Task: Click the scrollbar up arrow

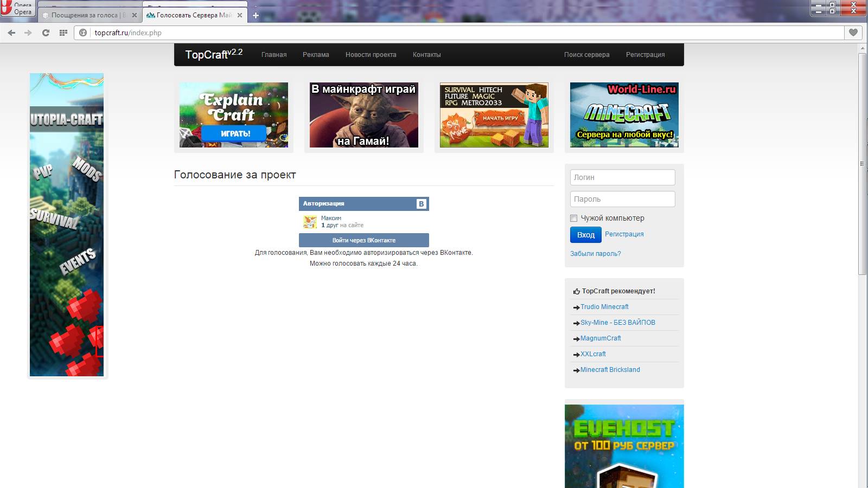Action: [863, 48]
